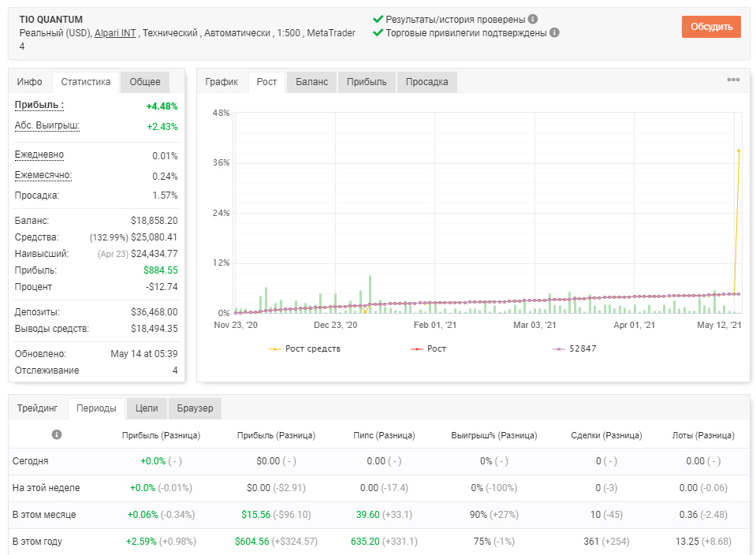Click the TIO QUANTUM title

tap(50, 19)
